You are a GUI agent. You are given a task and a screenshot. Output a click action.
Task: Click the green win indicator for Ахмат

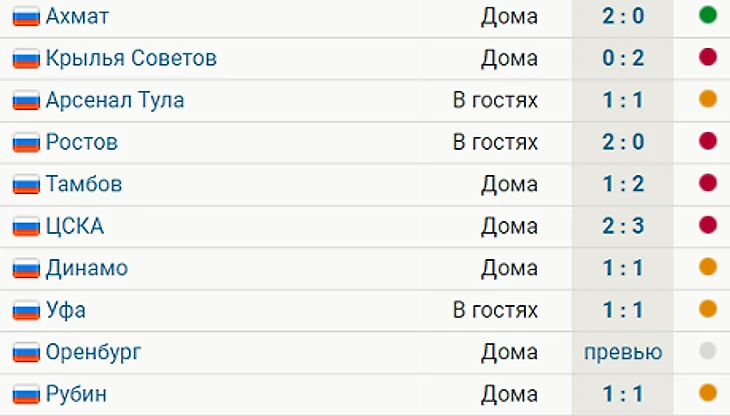(708, 15)
